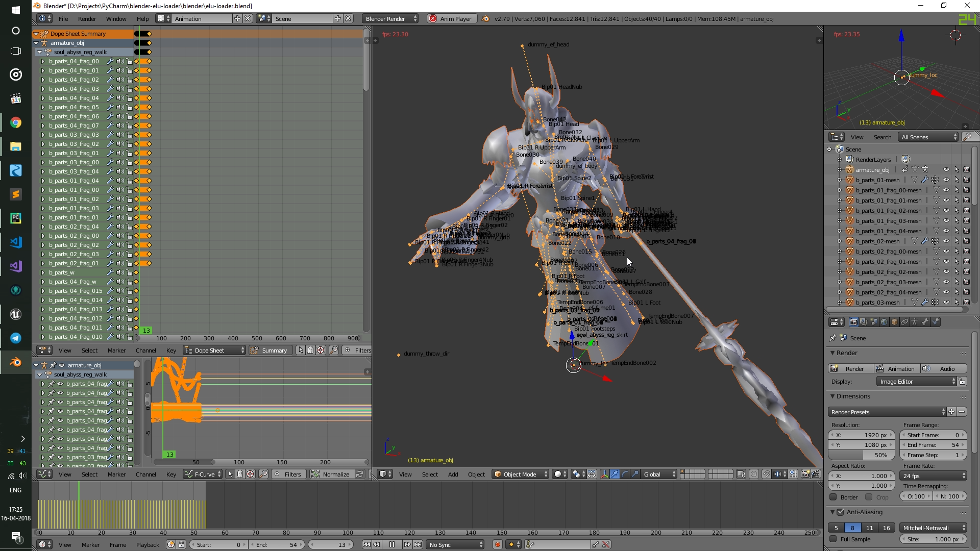This screenshot has width=980, height=551.
Task: Click the resolution percentage 50% slider
Action: pyautogui.click(x=861, y=455)
